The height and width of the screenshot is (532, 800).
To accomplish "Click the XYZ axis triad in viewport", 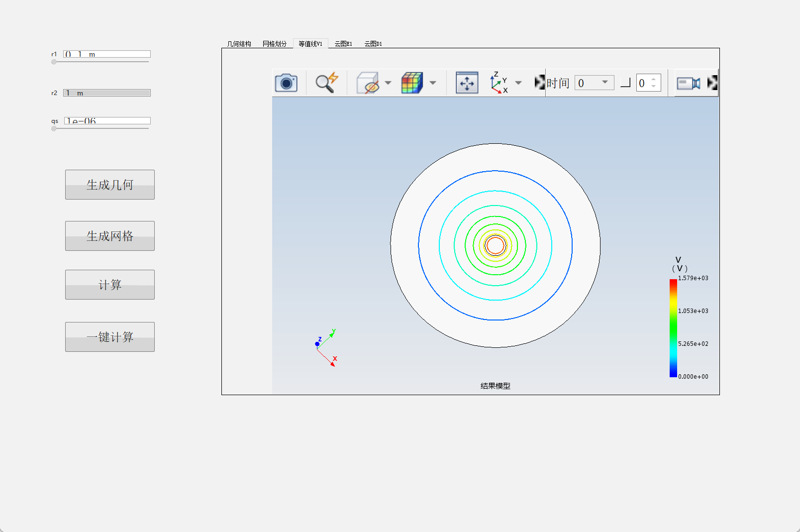I will coord(326,348).
